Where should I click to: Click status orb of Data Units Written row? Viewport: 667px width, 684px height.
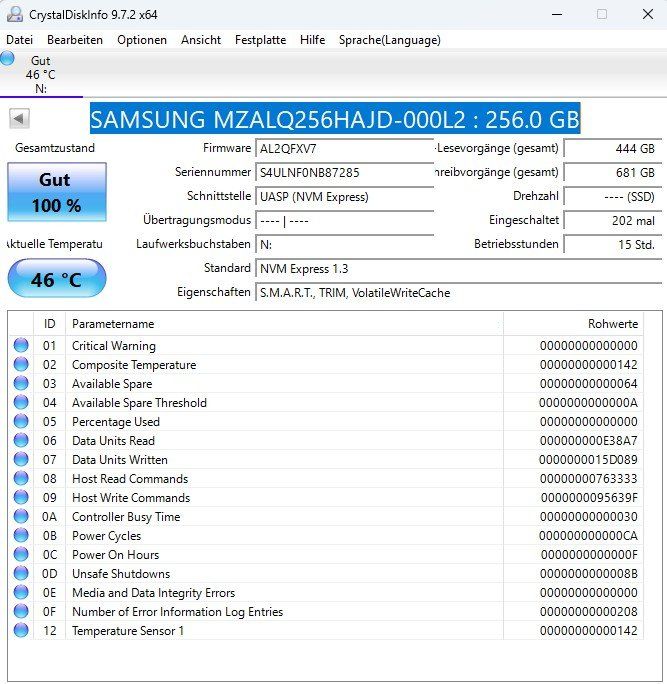(x=21, y=459)
